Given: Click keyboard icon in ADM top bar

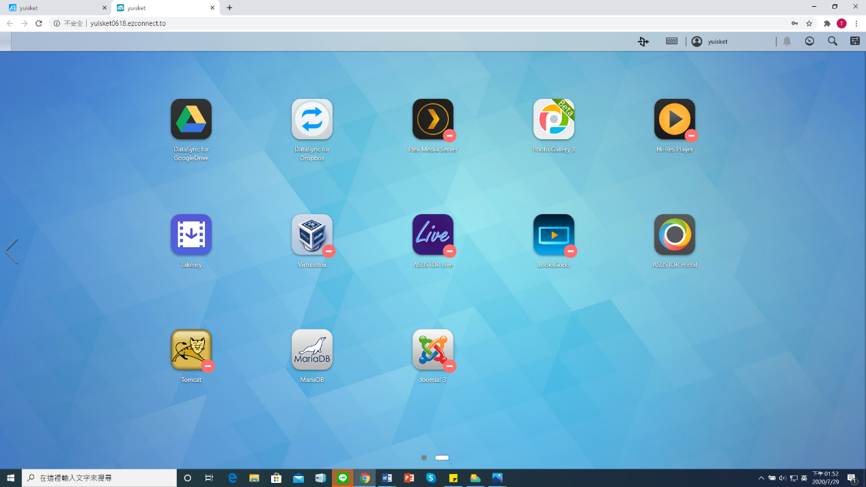Looking at the screenshot, I should click(672, 41).
